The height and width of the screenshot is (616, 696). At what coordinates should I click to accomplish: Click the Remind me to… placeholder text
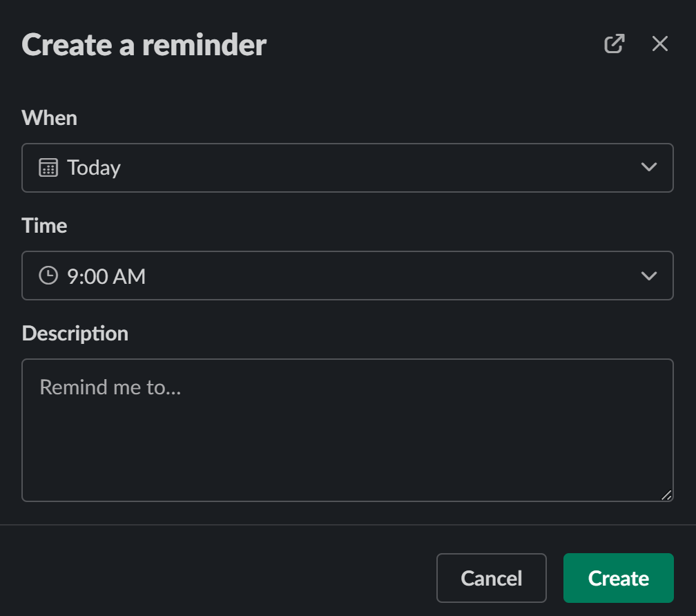[x=110, y=387]
